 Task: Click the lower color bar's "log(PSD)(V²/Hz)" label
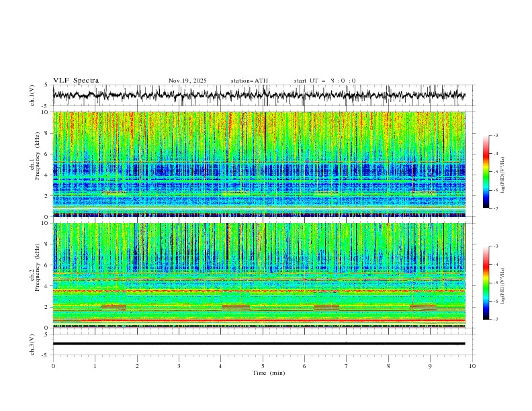pyautogui.click(x=503, y=286)
